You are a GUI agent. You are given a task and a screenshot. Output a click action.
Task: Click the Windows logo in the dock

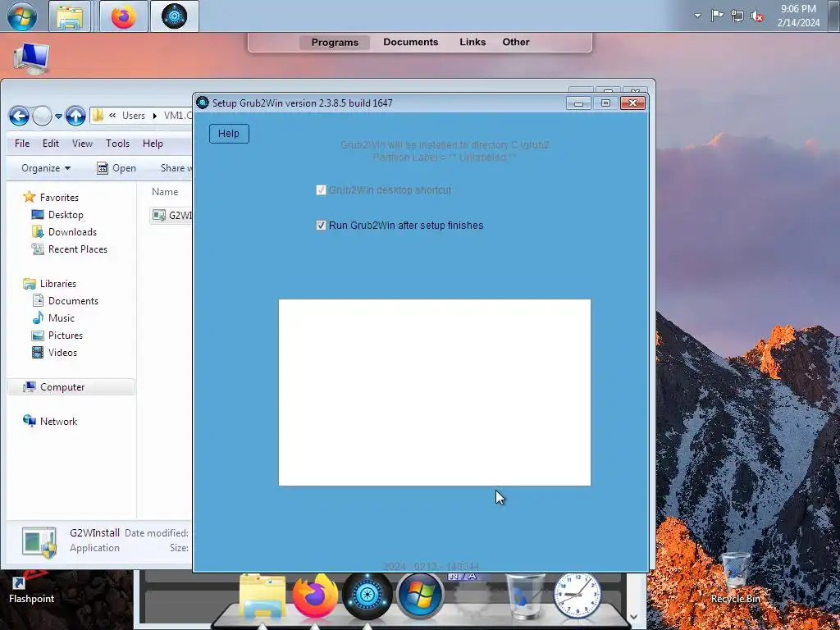[x=421, y=596]
